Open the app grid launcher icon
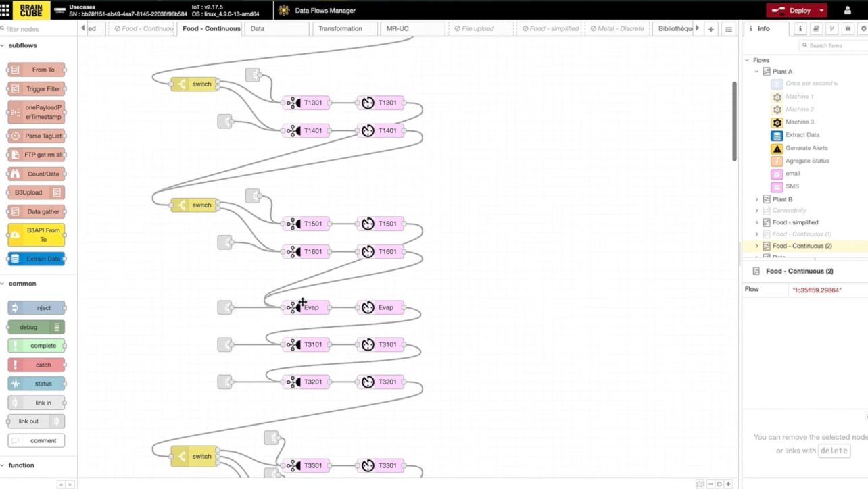The height and width of the screenshot is (489, 868). click(5, 10)
